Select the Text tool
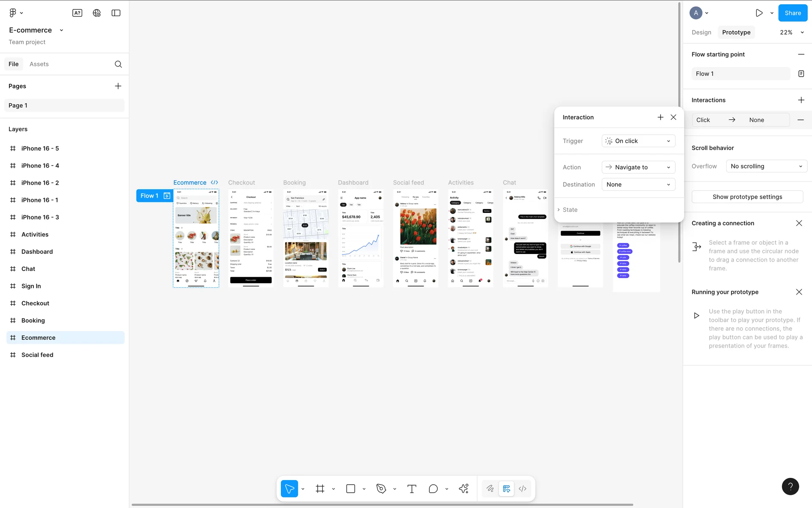The height and width of the screenshot is (508, 812). 411,489
